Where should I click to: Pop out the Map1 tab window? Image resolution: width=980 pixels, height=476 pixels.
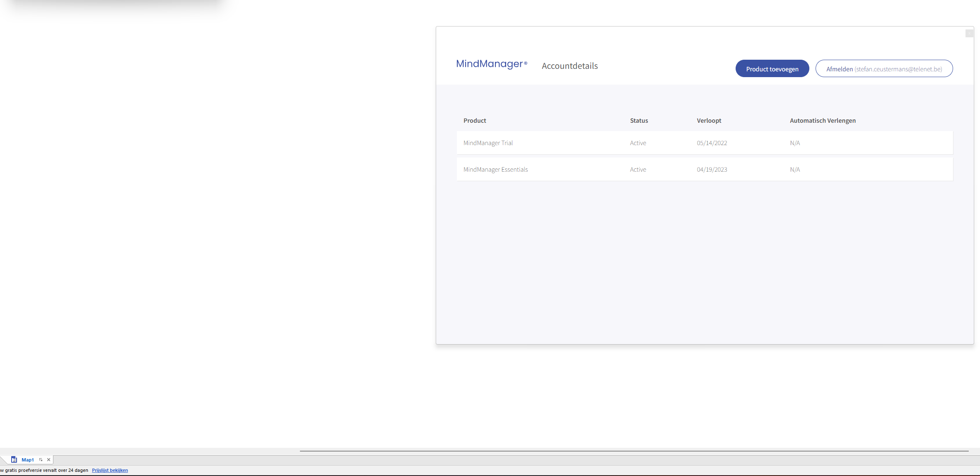click(x=41, y=459)
